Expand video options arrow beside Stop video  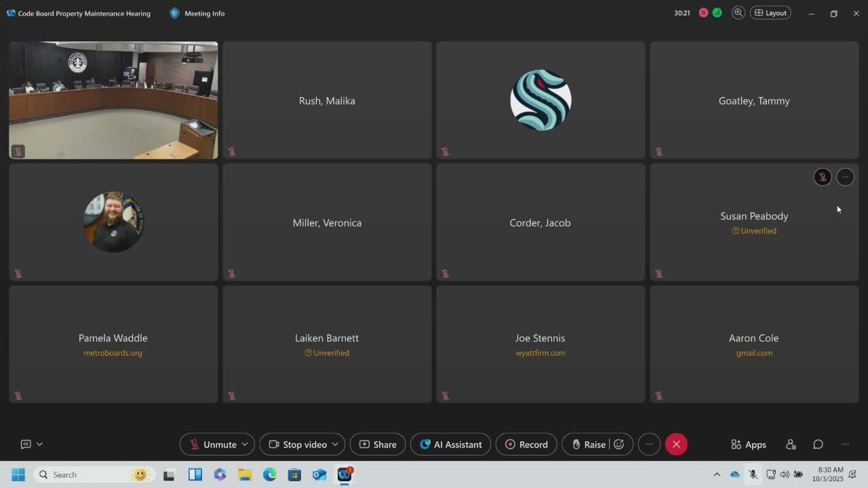(x=335, y=445)
